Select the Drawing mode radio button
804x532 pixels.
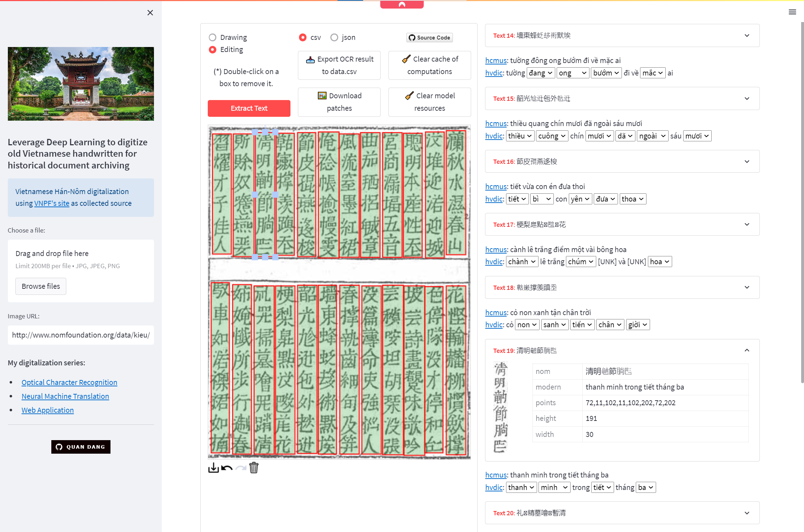click(213, 37)
